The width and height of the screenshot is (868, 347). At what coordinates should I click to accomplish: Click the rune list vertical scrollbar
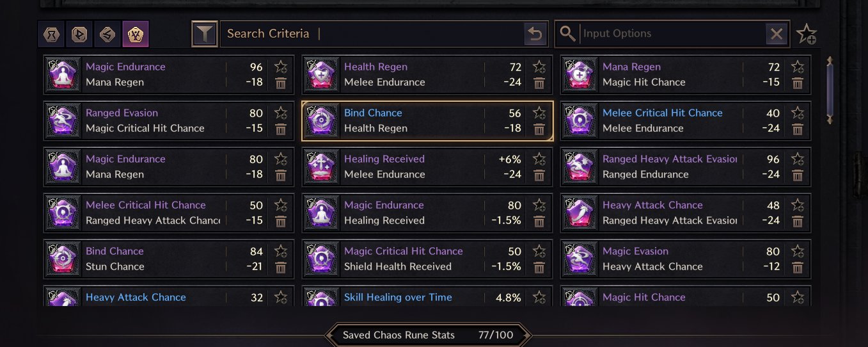click(x=830, y=90)
